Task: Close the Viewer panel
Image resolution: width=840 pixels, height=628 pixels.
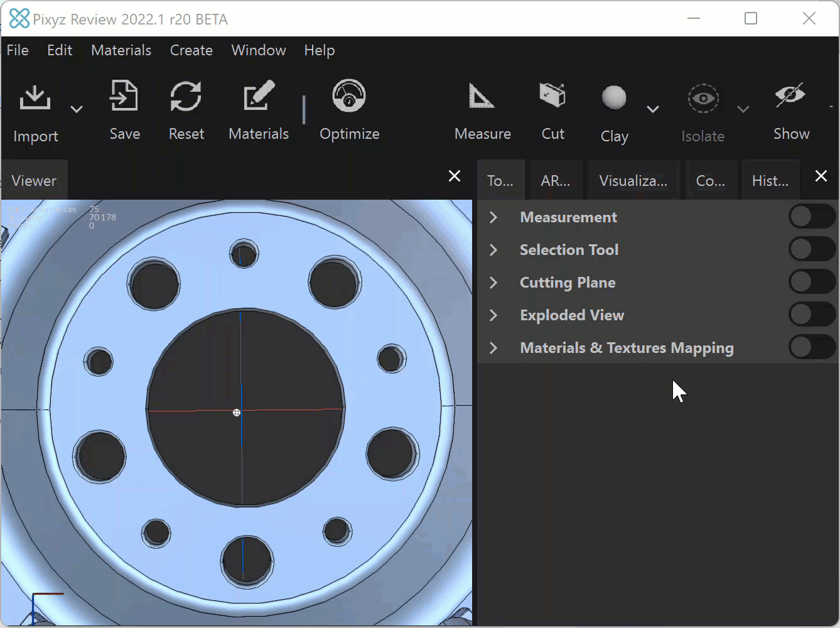Action: 455,176
